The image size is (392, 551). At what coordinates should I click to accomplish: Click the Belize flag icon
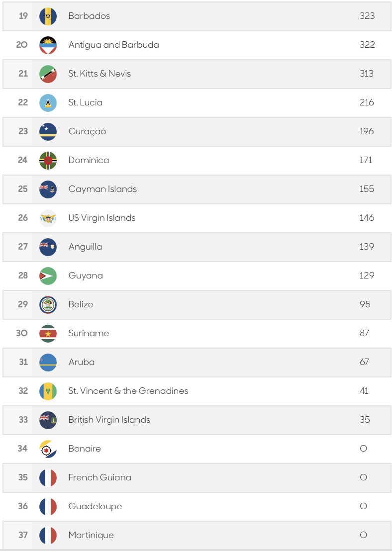pos(48,304)
